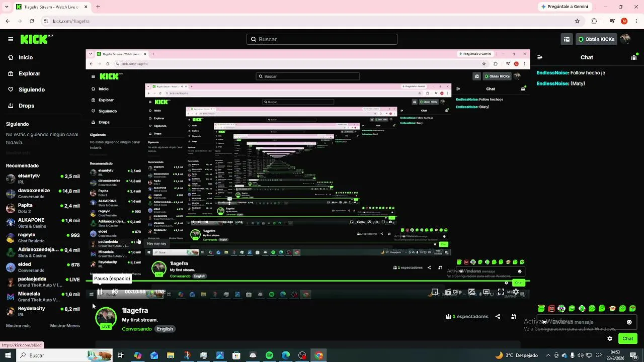Open the taskbar volume control
The image size is (644, 362).
pyautogui.click(x=580, y=355)
